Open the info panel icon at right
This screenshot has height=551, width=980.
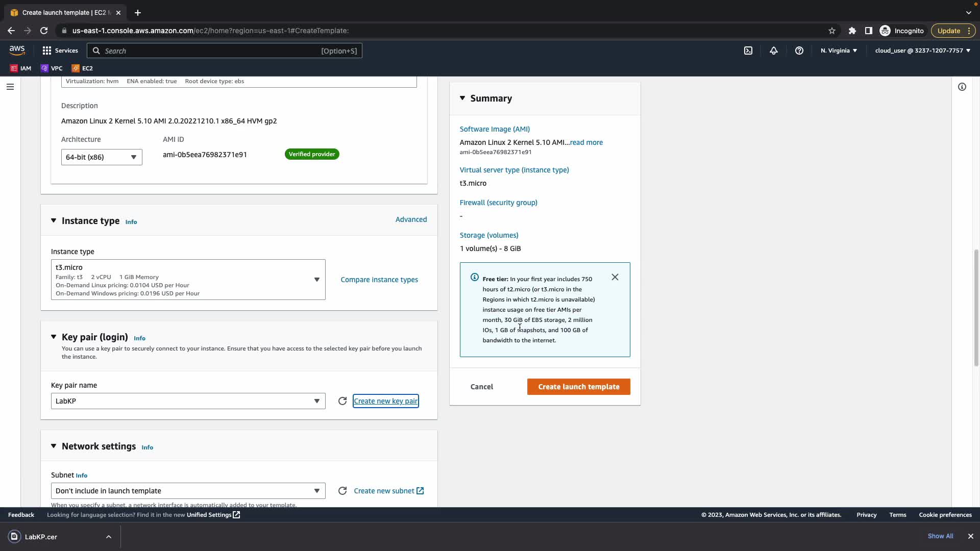pyautogui.click(x=962, y=87)
